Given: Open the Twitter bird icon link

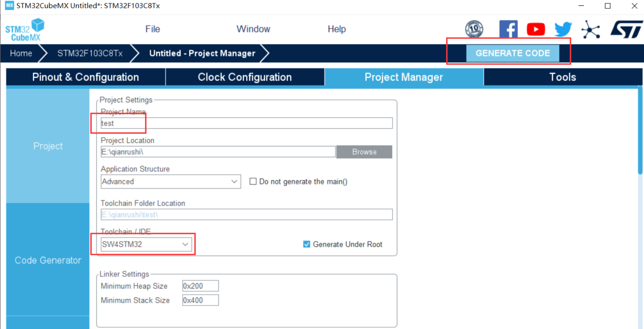Looking at the screenshot, I should [563, 29].
